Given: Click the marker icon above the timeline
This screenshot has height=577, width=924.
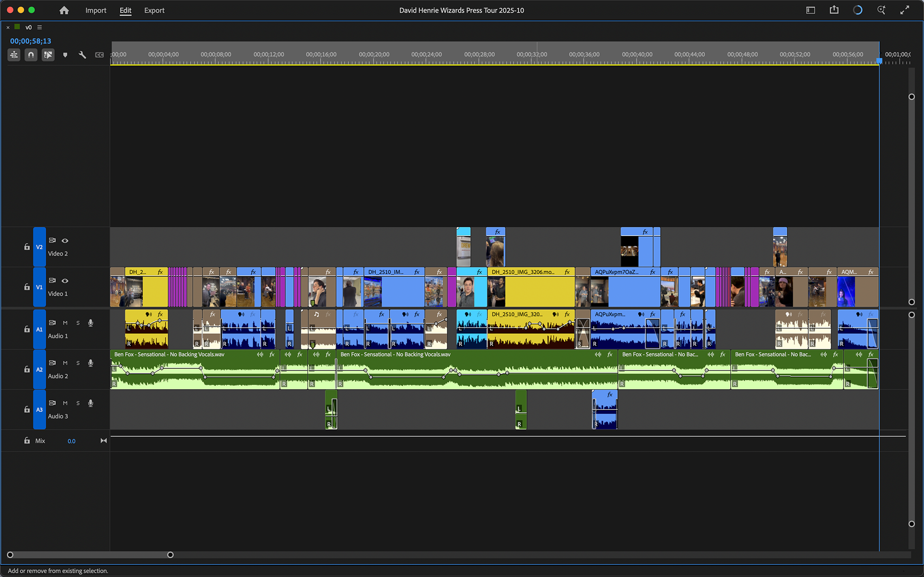Looking at the screenshot, I should tap(65, 54).
